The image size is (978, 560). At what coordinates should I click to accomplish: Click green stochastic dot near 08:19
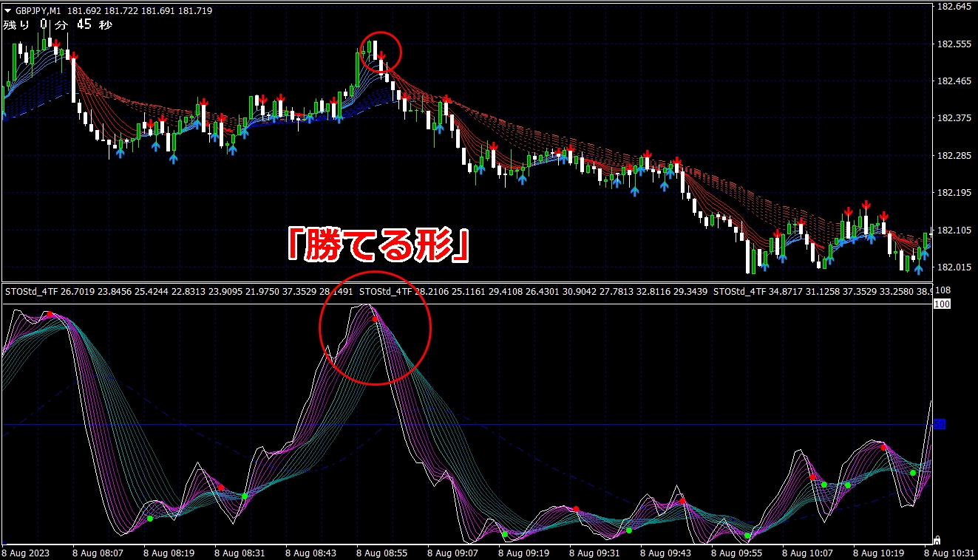(150, 519)
